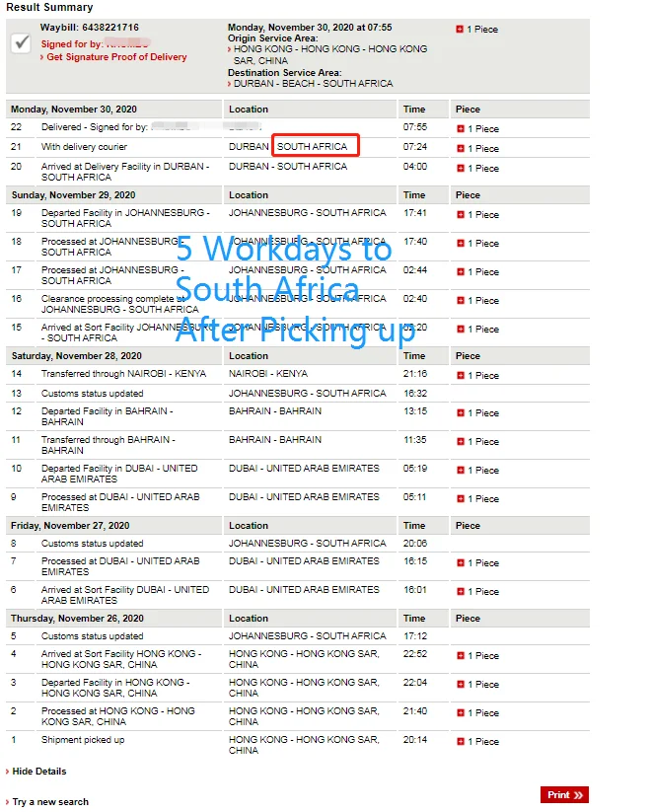Click the highlighted SOUTH AFRICA location box

click(x=315, y=147)
